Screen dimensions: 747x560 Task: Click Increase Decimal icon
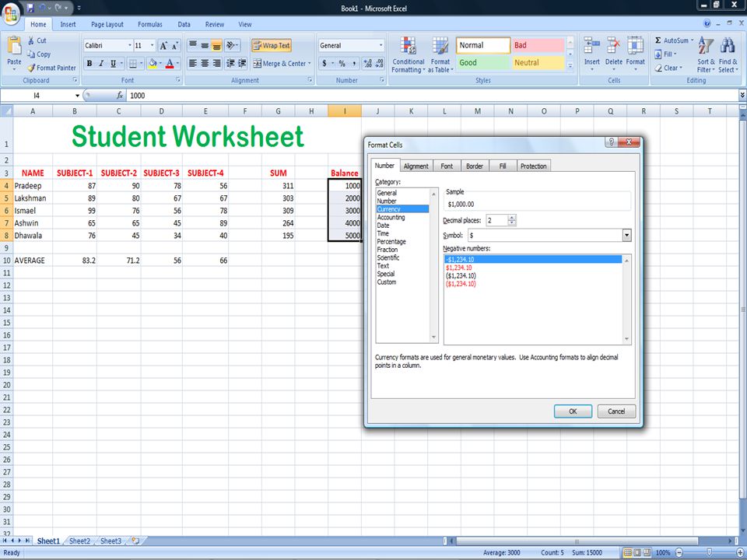coord(367,63)
